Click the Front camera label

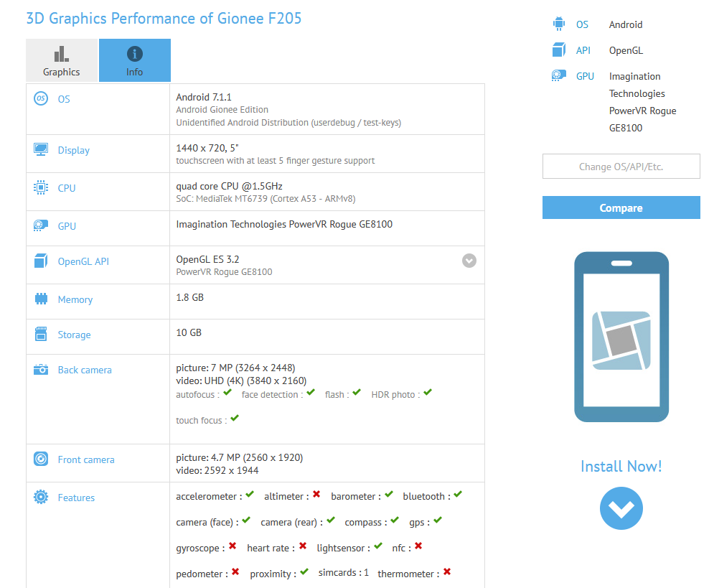tap(86, 459)
